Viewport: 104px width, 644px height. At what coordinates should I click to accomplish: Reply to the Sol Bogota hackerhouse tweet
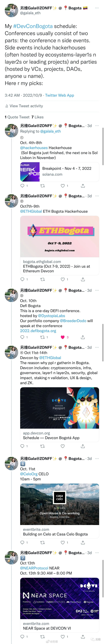pyautogui.click(x=22, y=186)
